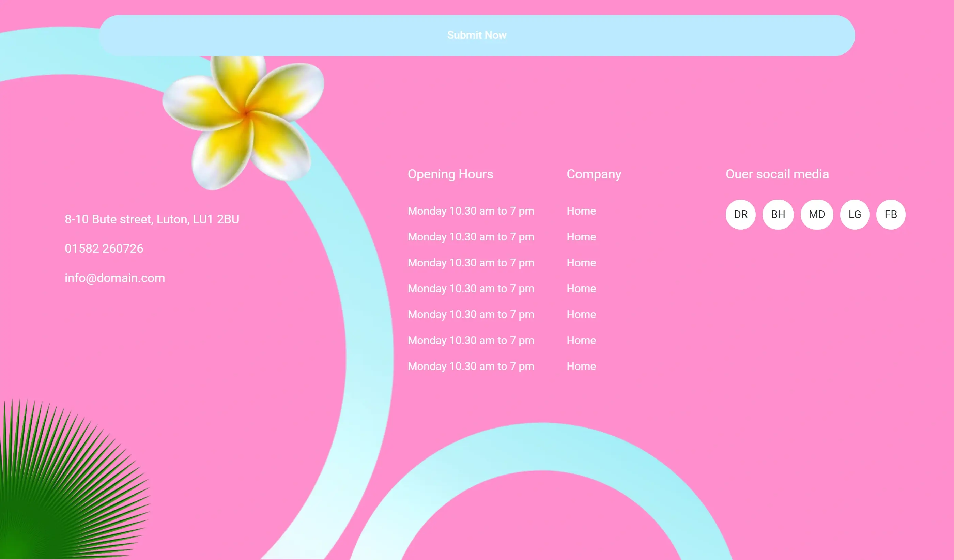Open the LG social media icon
954x560 pixels.
855,214
